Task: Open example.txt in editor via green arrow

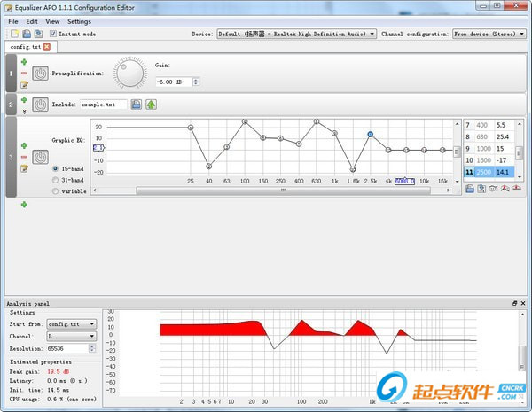Action: pyautogui.click(x=151, y=105)
